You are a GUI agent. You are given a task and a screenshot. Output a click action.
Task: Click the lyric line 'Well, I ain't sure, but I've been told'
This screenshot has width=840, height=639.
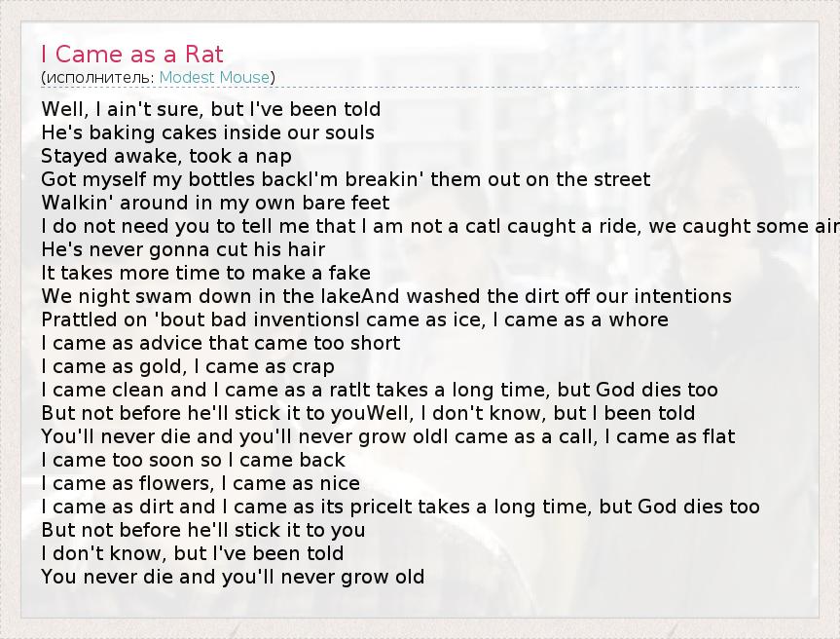[x=211, y=109]
